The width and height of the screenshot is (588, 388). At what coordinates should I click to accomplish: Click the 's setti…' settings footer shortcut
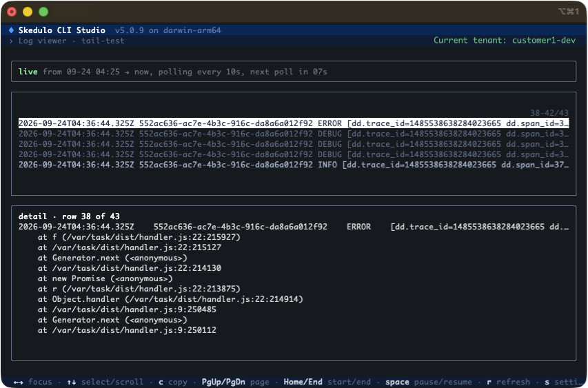(561, 382)
